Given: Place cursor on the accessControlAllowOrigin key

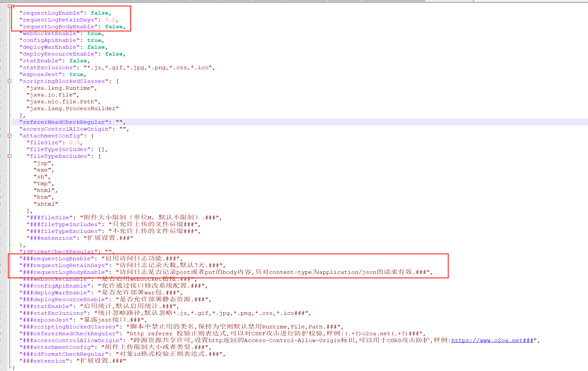Looking at the screenshot, I should coord(66,129).
